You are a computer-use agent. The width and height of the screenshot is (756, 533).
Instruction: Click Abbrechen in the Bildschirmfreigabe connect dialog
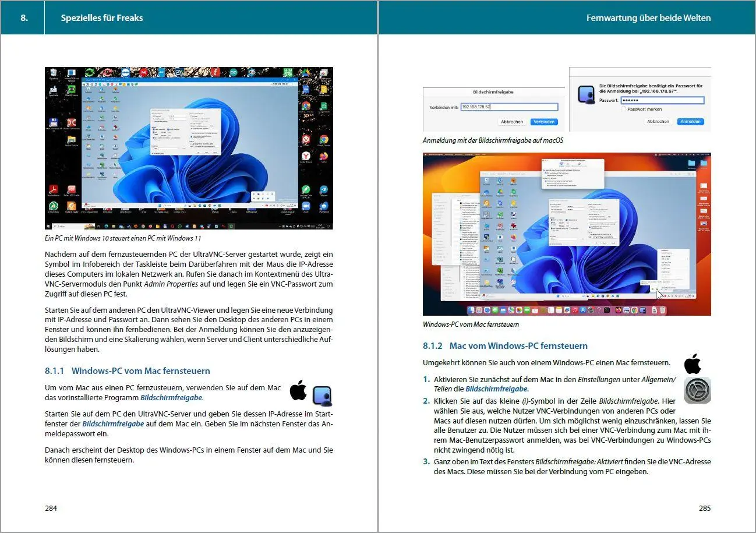click(512, 122)
